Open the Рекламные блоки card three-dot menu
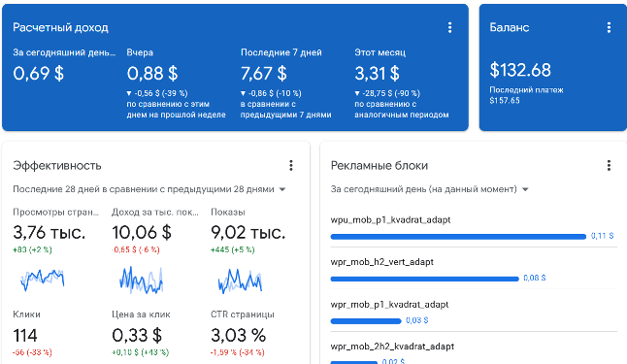This screenshot has height=364, width=627. pos(609,166)
